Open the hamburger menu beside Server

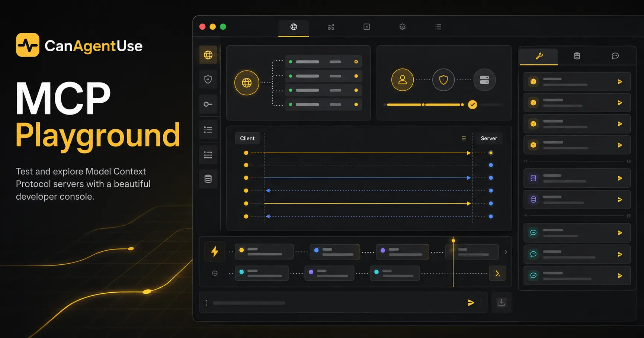[x=464, y=138]
